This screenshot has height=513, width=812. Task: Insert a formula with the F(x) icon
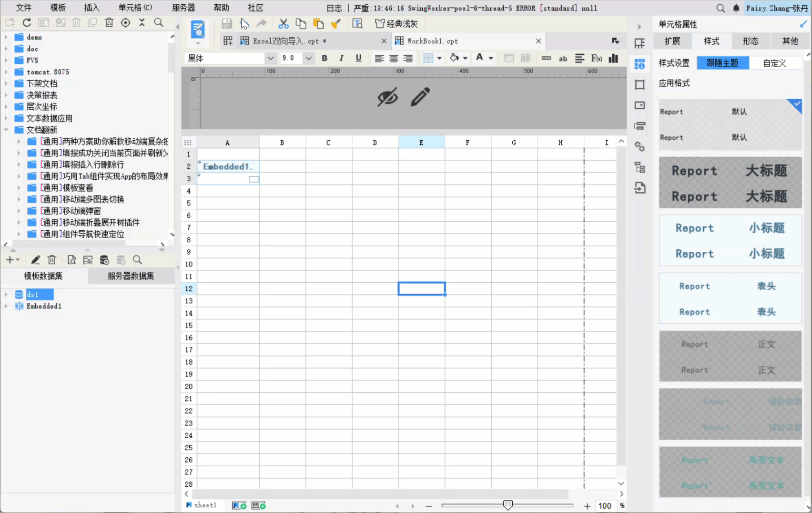click(x=596, y=58)
